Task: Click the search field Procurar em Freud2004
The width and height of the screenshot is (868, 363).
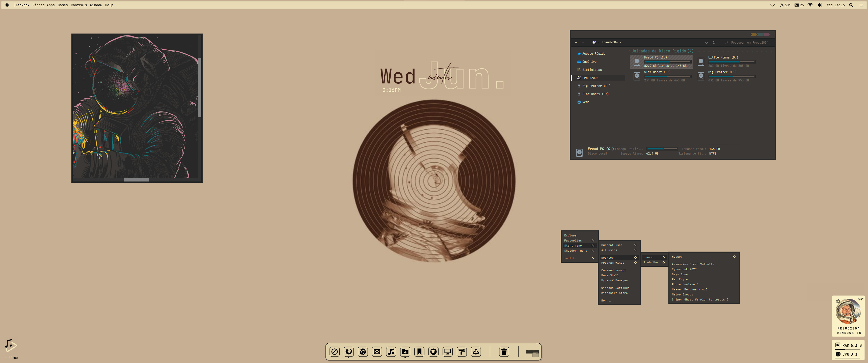Action: tap(749, 42)
